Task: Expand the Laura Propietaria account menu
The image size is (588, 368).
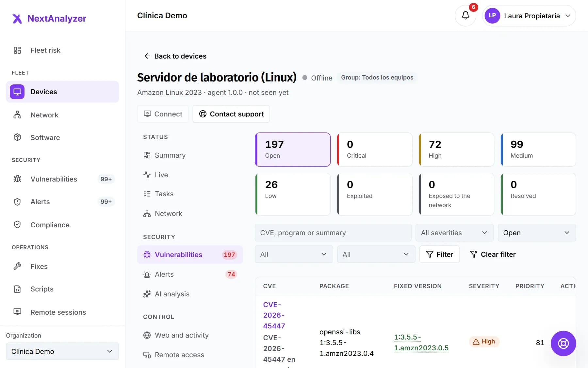Action: [529, 16]
